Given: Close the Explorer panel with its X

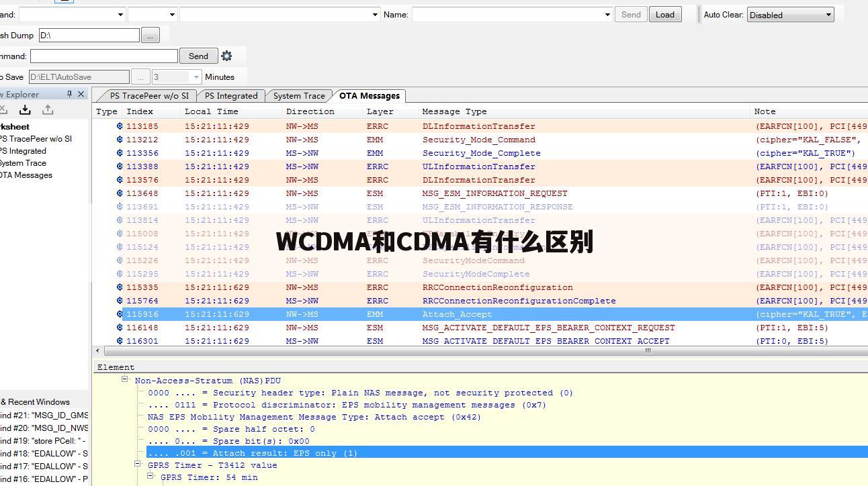Looking at the screenshot, I should (81, 94).
